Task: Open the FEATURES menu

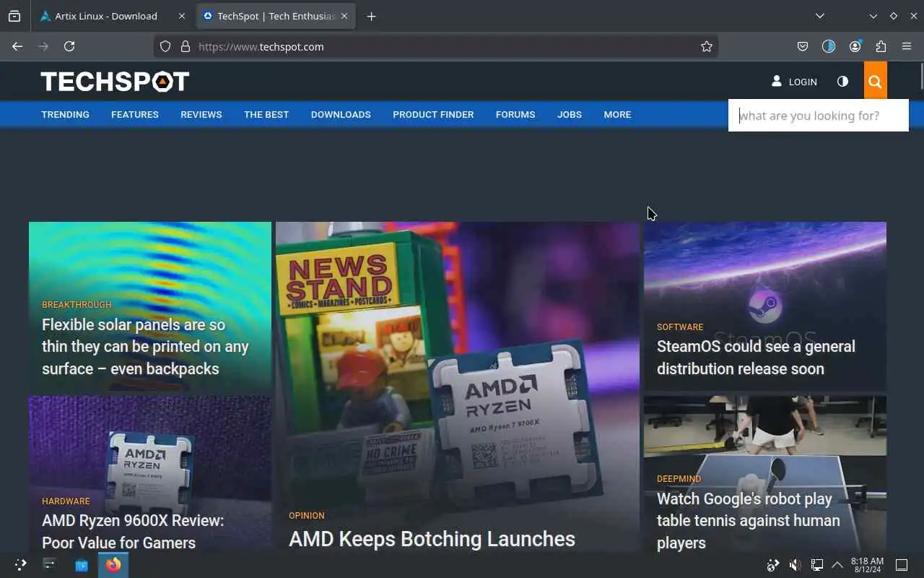Action: click(135, 114)
